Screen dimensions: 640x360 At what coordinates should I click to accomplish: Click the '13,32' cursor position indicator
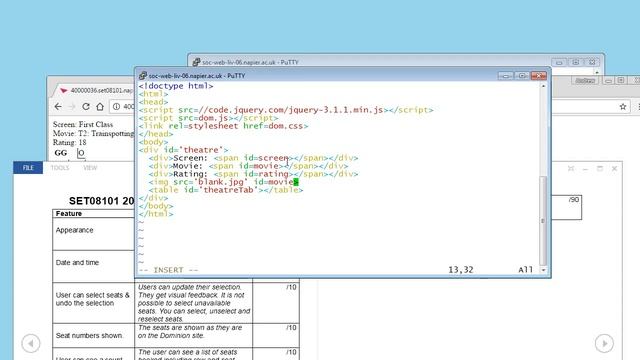(461, 270)
